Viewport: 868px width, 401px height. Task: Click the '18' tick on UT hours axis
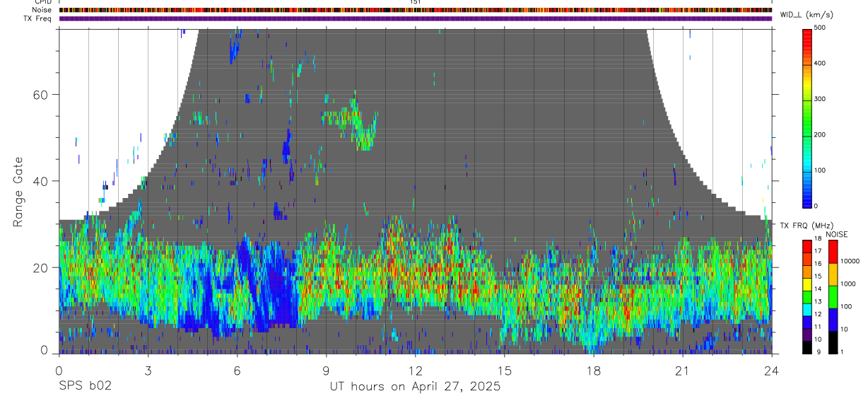[x=594, y=370]
